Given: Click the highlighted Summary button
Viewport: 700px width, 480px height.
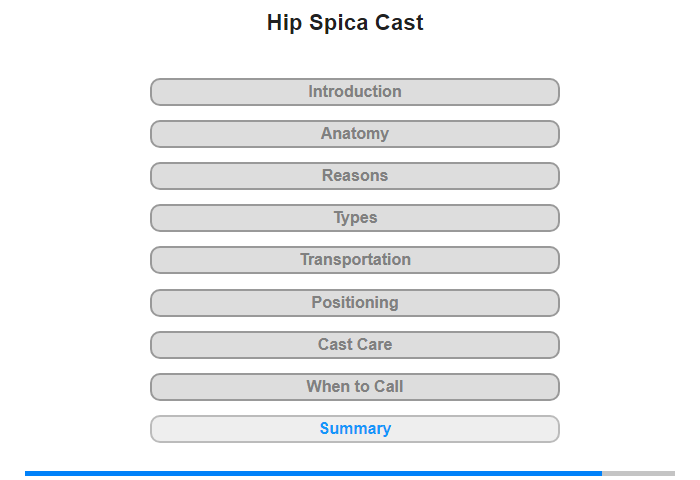Looking at the screenshot, I should [354, 429].
